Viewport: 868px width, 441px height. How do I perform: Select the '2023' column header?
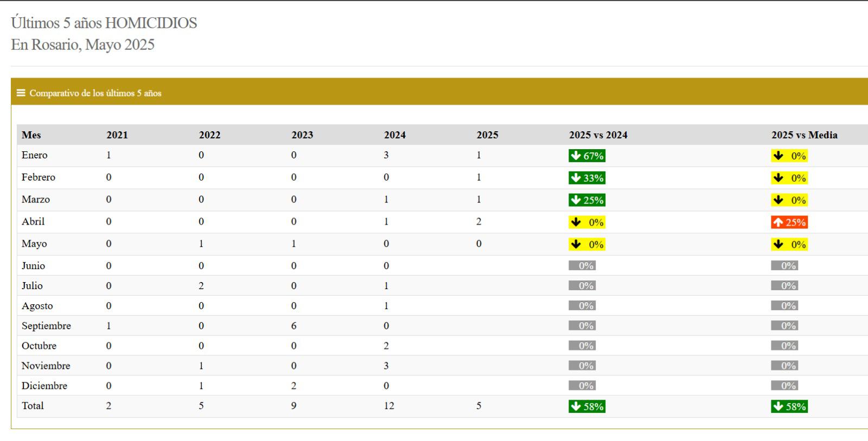[302, 135]
